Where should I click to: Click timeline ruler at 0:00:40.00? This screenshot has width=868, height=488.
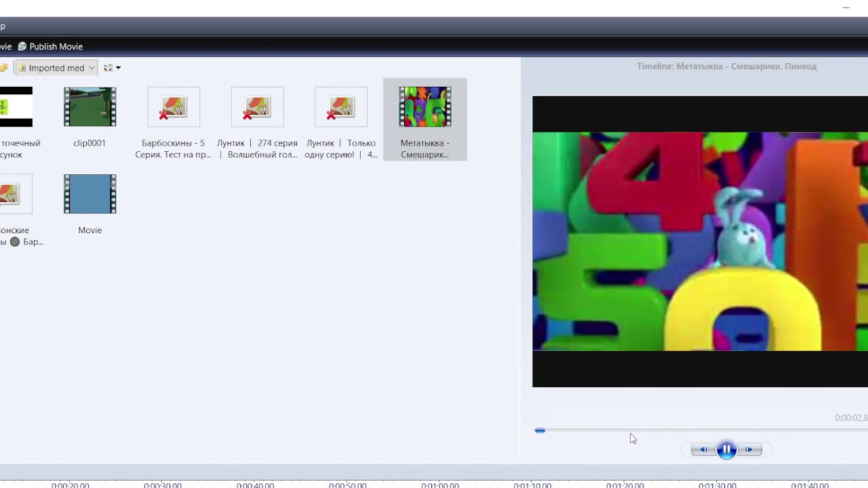click(255, 485)
